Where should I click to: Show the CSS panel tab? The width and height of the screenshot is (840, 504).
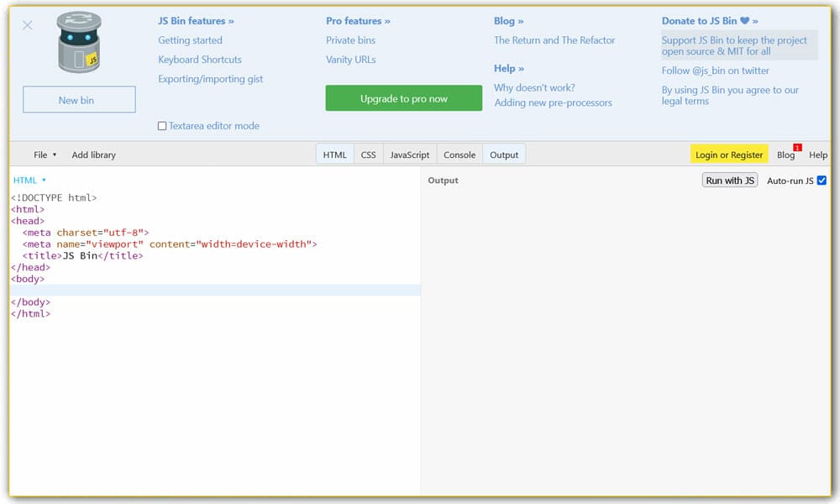point(368,155)
